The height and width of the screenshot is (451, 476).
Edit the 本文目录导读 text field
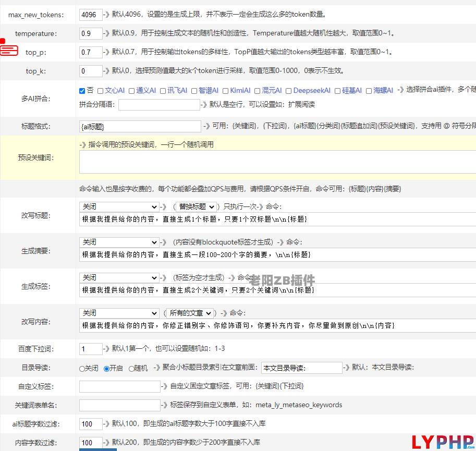[x=302, y=368]
